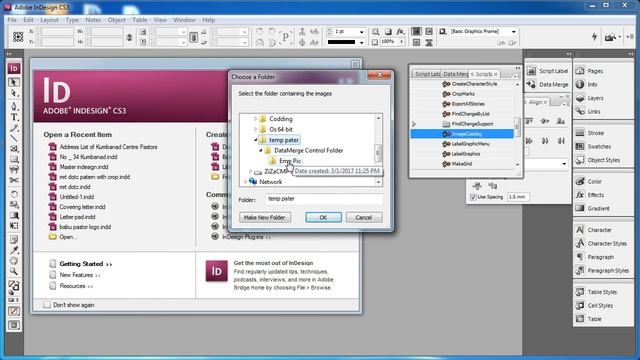Screen dimensions: 640x360
Task: Select the Type tool
Action: [14, 117]
